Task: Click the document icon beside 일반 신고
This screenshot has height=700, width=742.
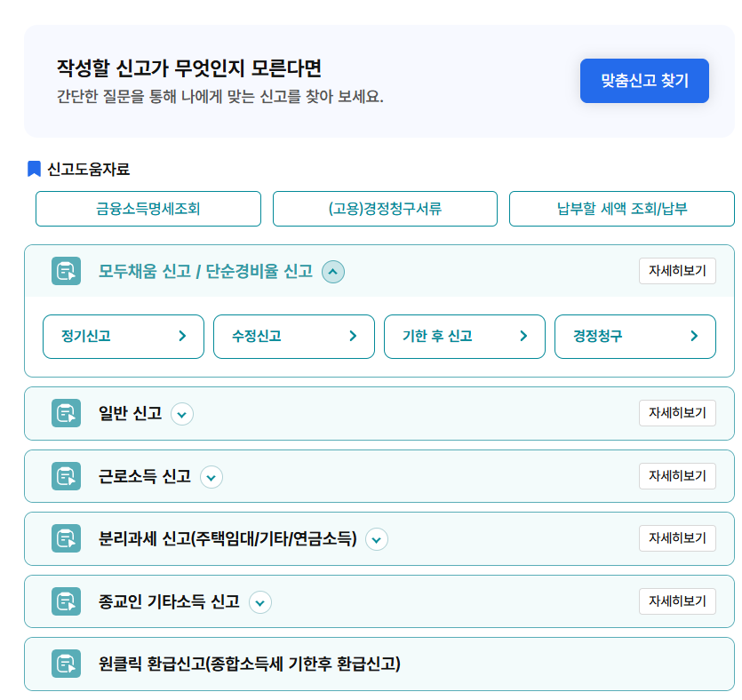Action: 66,413
